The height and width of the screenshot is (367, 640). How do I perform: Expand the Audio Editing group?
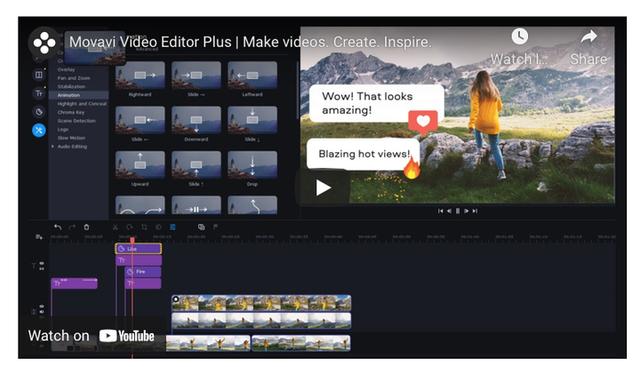click(53, 146)
